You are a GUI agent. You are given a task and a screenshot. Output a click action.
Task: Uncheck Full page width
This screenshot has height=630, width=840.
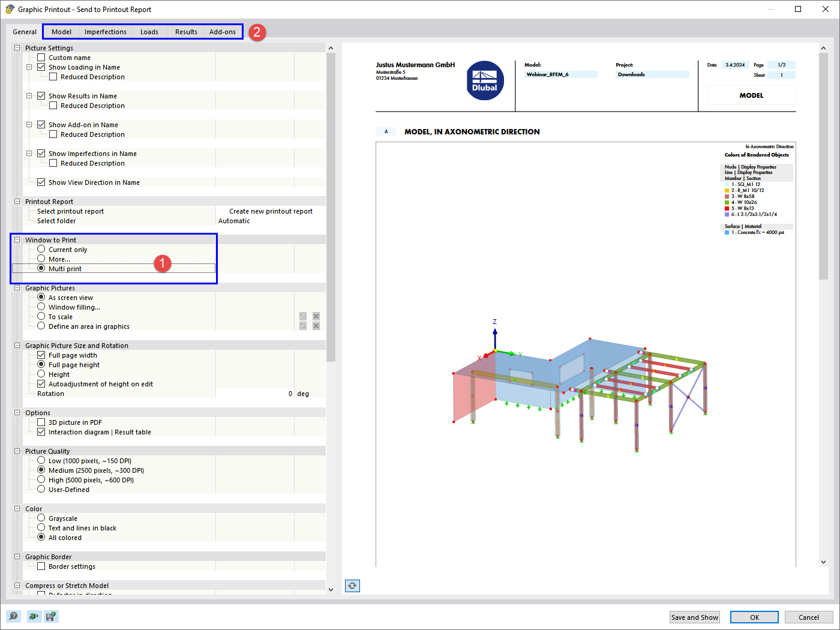(x=41, y=355)
